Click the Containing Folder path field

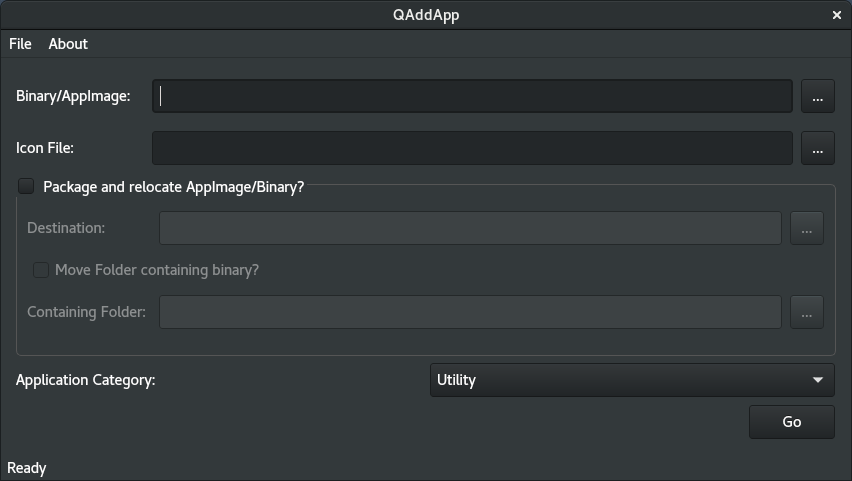470,312
